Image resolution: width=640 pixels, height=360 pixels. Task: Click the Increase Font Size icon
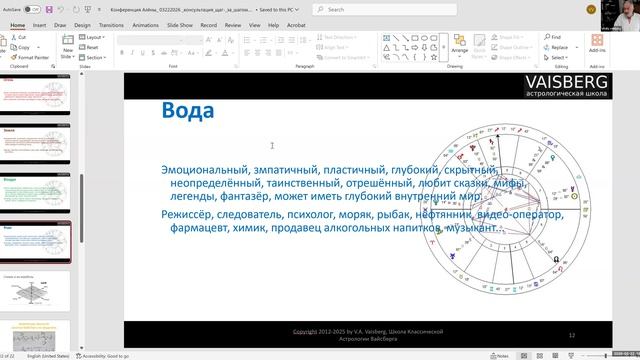[x=209, y=40]
